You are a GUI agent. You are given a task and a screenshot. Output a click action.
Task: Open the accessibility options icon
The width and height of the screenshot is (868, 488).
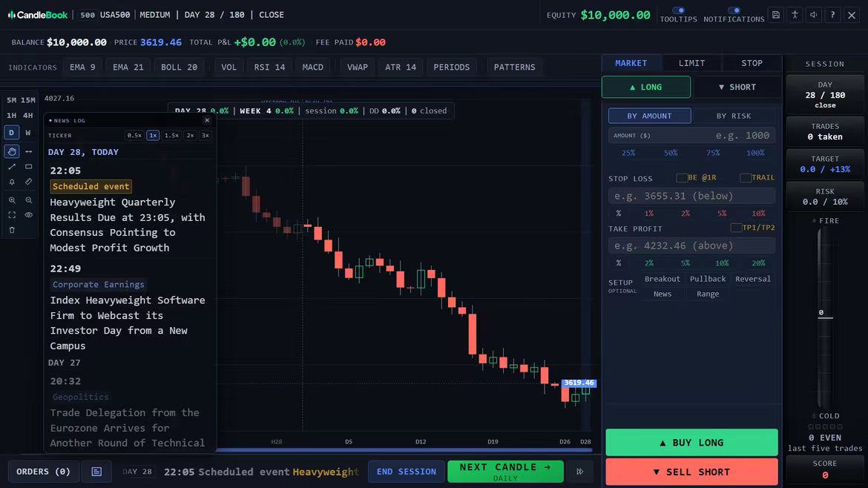tap(795, 15)
